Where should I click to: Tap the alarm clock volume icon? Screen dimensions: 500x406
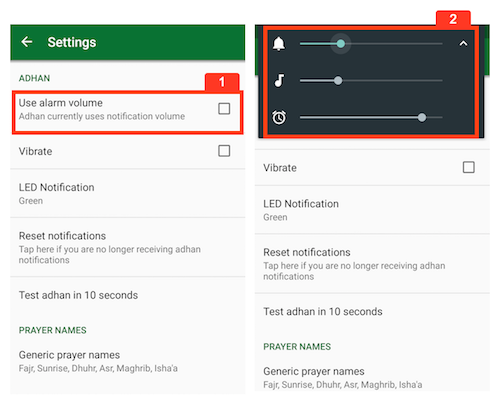[x=279, y=117]
